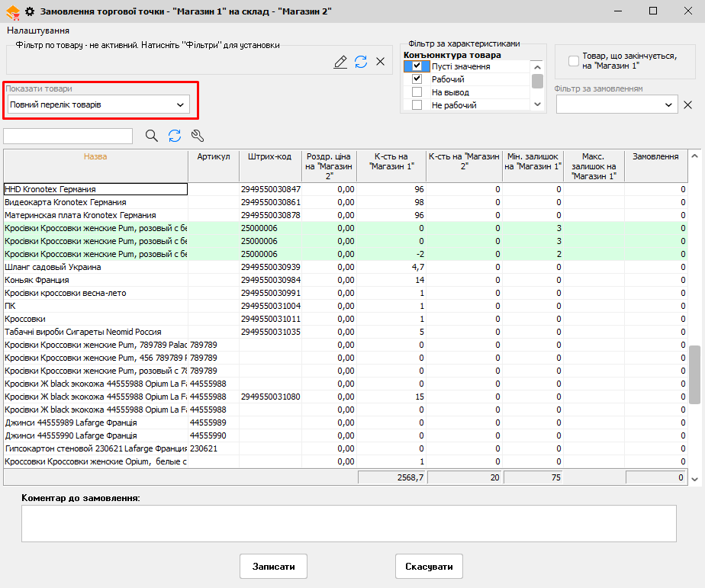This screenshot has height=588, width=705.
Task: Clear the order filter with X icon
Action: tap(688, 104)
